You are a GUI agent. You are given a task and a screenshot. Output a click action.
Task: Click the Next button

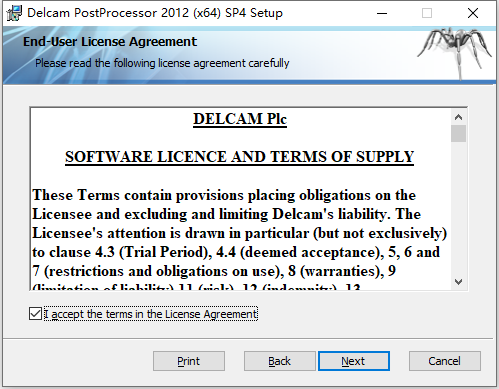pyautogui.click(x=354, y=361)
